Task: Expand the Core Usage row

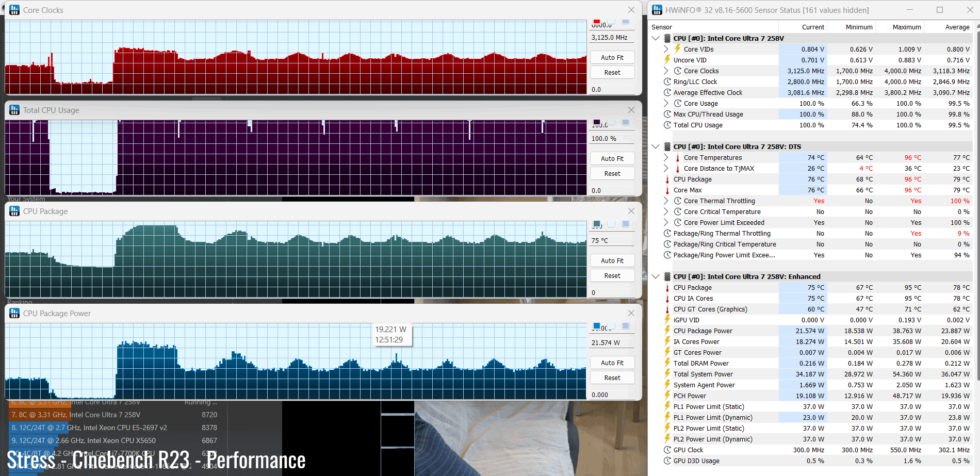Action: click(666, 103)
